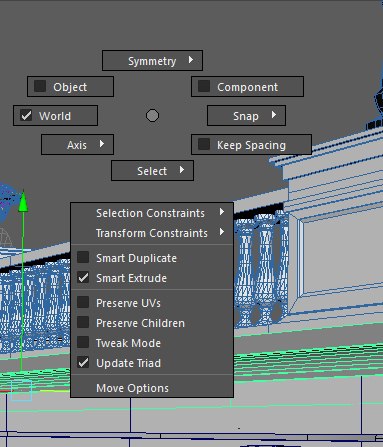Click the cyan move manipulator center square
The image size is (383, 447).
coord(22,390)
